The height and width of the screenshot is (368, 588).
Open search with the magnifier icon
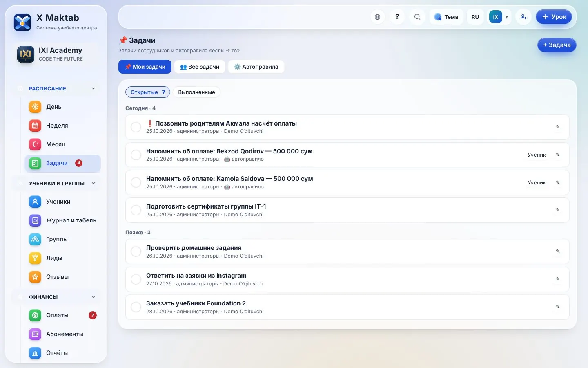[417, 17]
